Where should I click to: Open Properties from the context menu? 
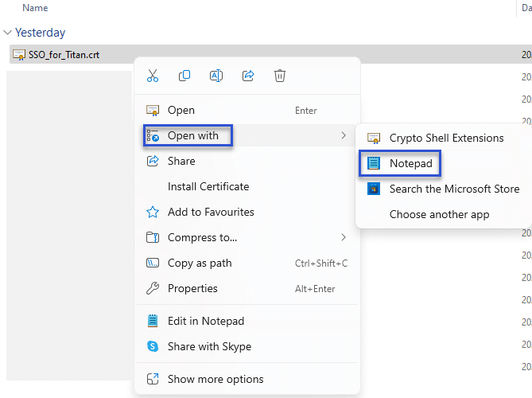(x=192, y=289)
